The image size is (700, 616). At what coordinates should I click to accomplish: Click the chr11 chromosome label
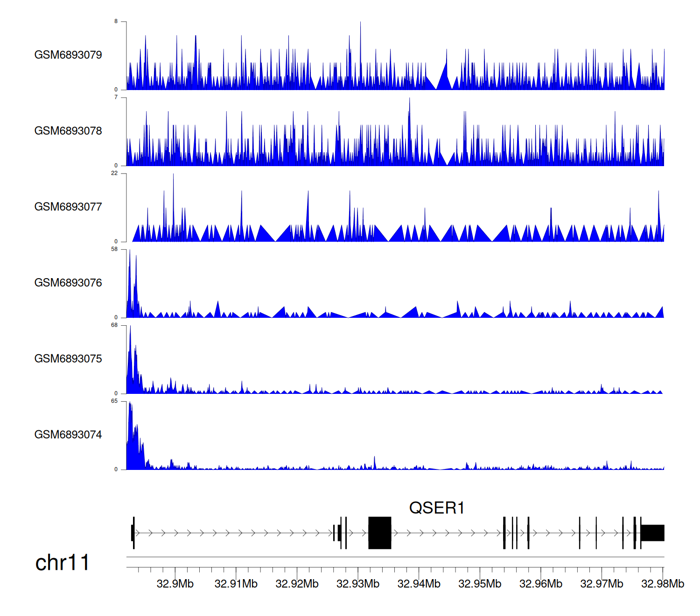tap(62, 563)
